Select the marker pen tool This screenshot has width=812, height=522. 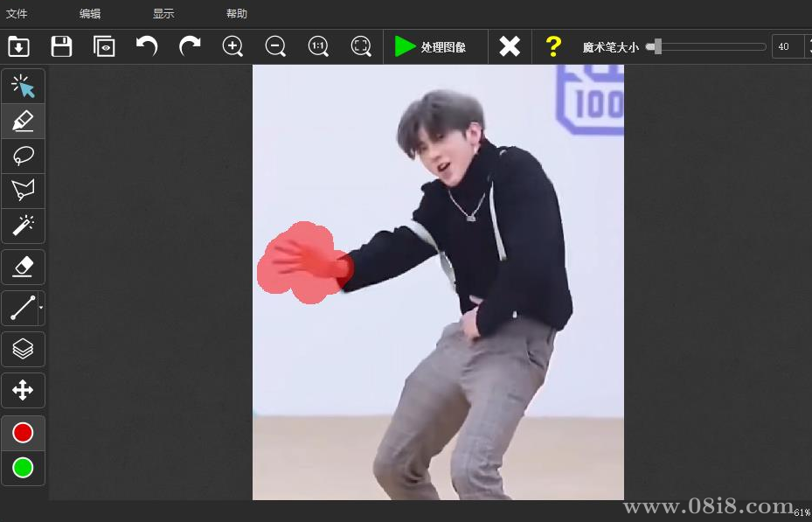point(23,121)
